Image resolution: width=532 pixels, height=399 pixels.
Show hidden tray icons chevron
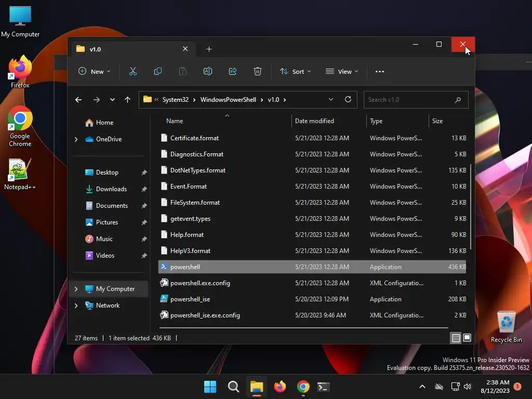422,387
